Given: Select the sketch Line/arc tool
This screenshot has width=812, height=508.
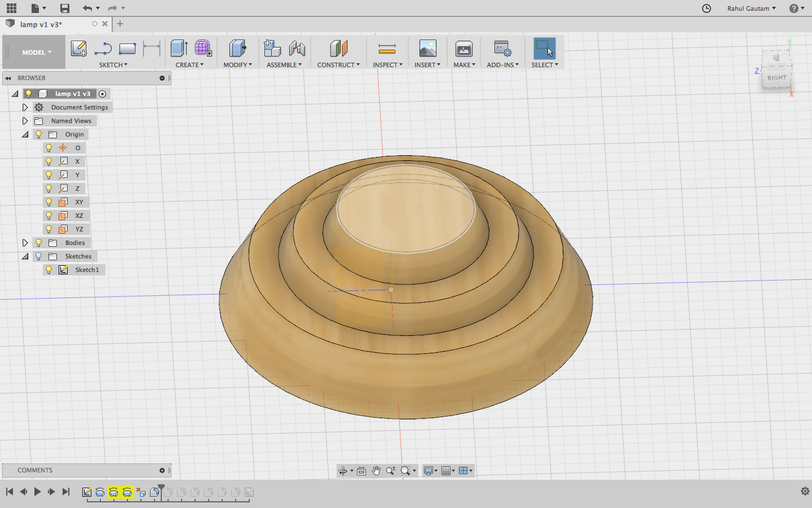Looking at the screenshot, I should click(x=103, y=49).
